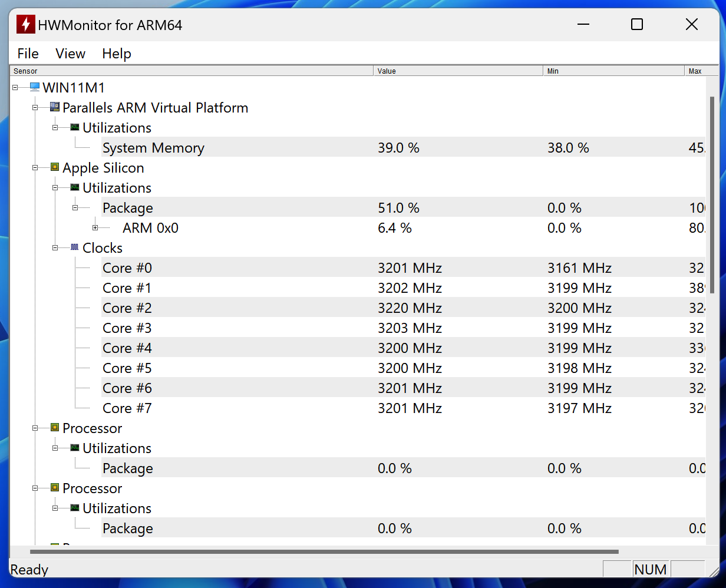
Task: Click the board icon beside Parallels ARM Virtual Platform
Action: (55, 107)
